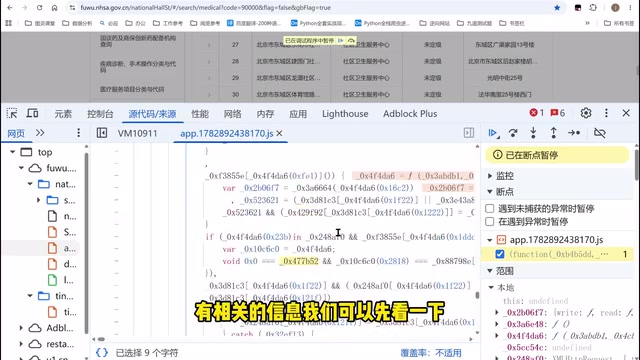Screen dimensions: 640x360
Task: Activate the inspect element picker icon
Action: click(x=12, y=113)
